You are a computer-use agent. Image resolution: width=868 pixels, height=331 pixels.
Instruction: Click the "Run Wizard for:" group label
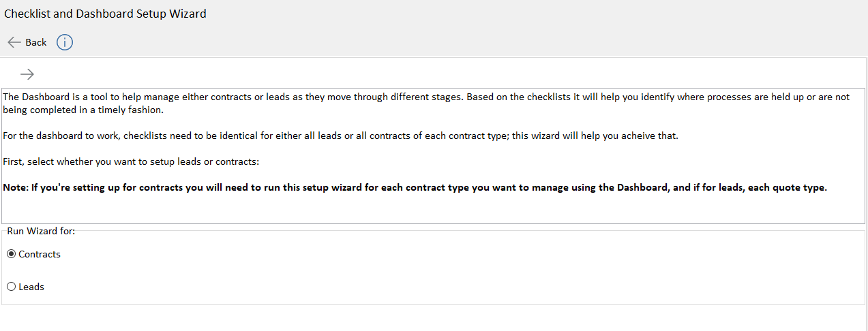41,231
